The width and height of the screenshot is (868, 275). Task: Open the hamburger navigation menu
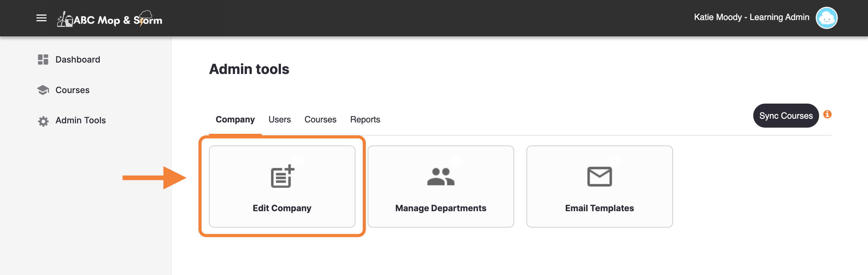pos(42,18)
